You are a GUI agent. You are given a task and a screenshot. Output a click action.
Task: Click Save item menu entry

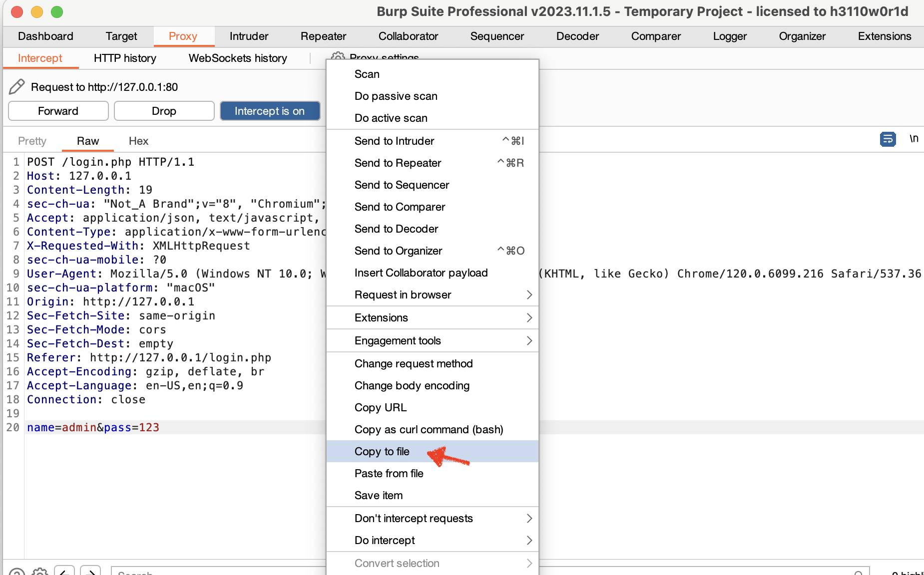pyautogui.click(x=433, y=495)
